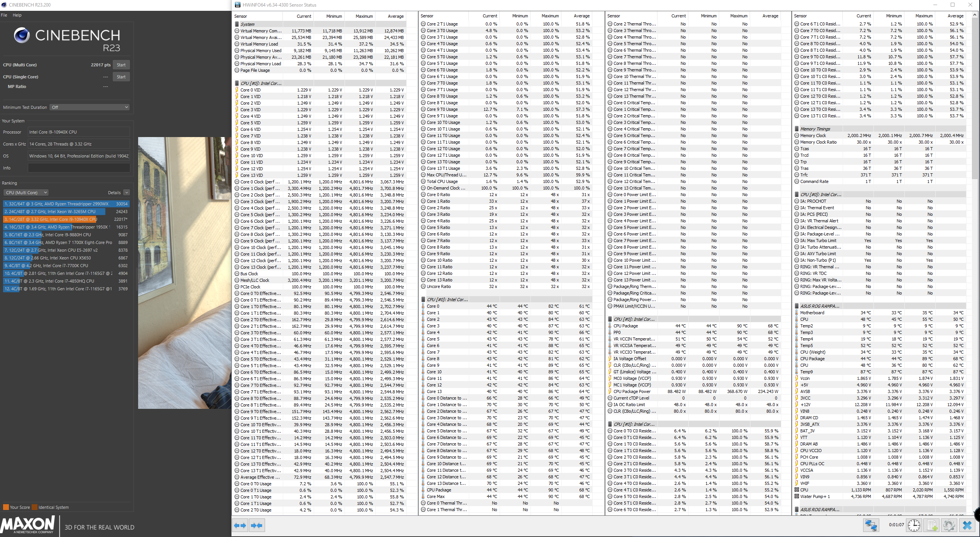Click the Processor field showing i9-10940X
The width and height of the screenshot is (980, 537).
click(x=79, y=132)
